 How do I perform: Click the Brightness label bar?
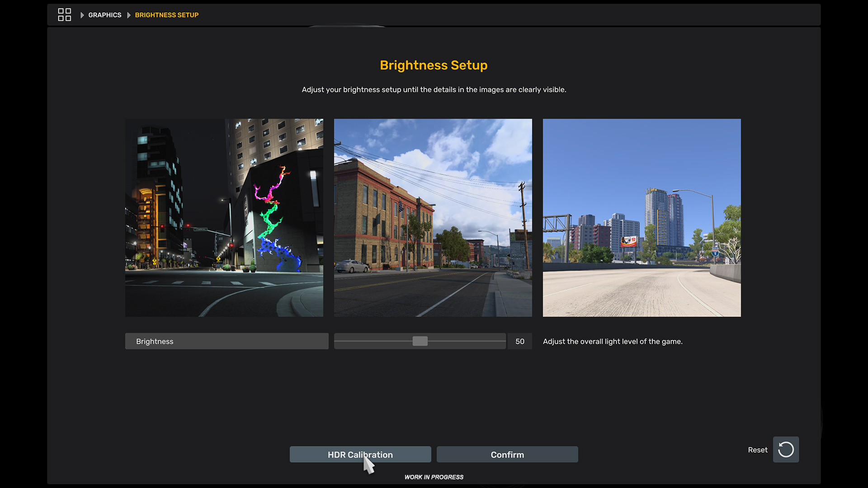pyautogui.click(x=226, y=341)
